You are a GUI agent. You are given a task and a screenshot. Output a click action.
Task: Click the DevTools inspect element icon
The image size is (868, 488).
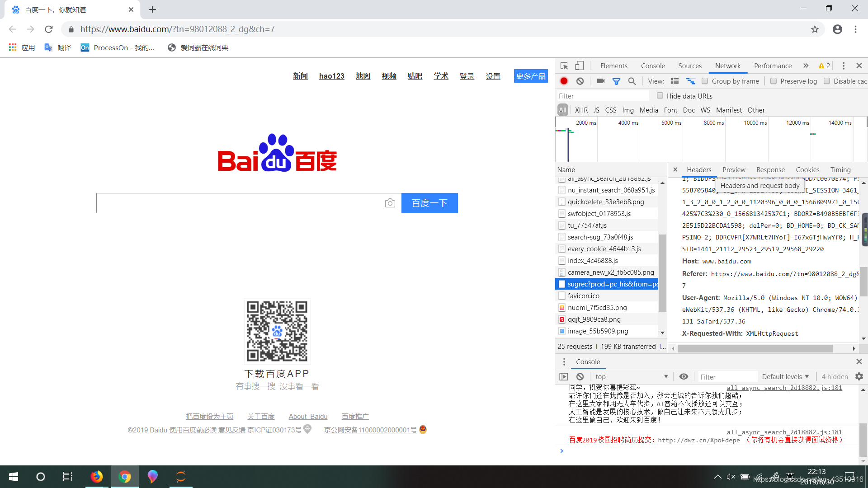tap(564, 66)
